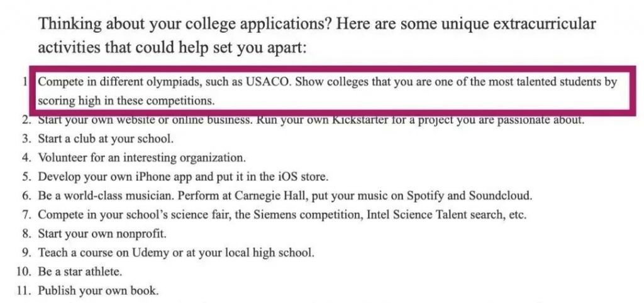The width and height of the screenshot is (644, 303).
Task: Select the 'Teach a course on Udemy' item
Action: (175, 253)
